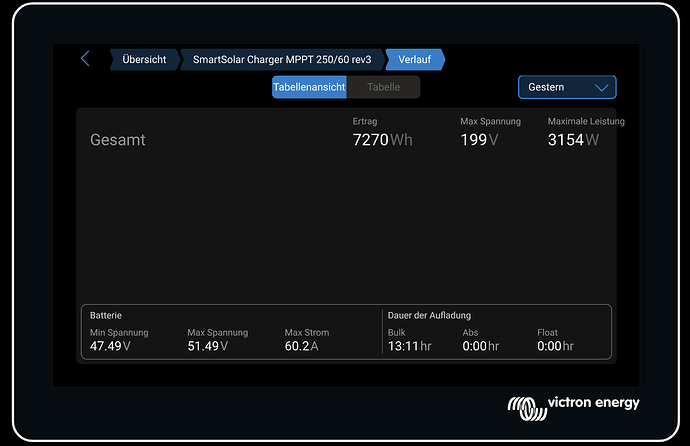Click the Victron Energy logo

pos(573,407)
